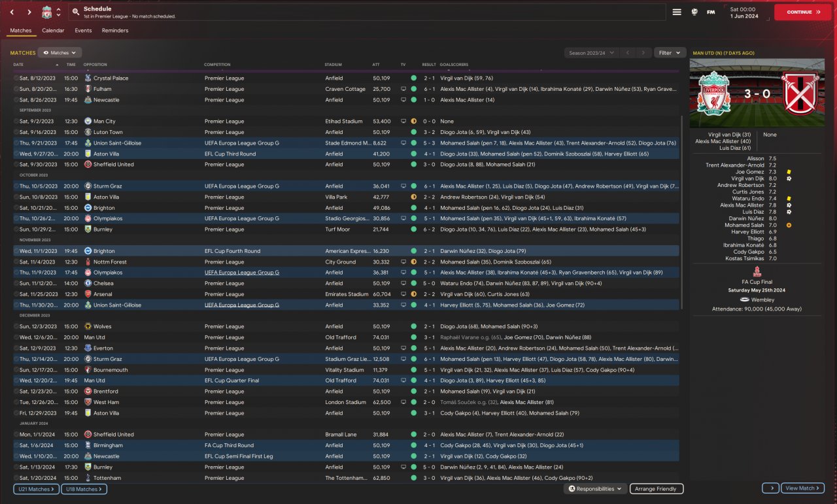This screenshot has width=837, height=504.
Task: Click the Everton club badge
Action: click(x=88, y=348)
